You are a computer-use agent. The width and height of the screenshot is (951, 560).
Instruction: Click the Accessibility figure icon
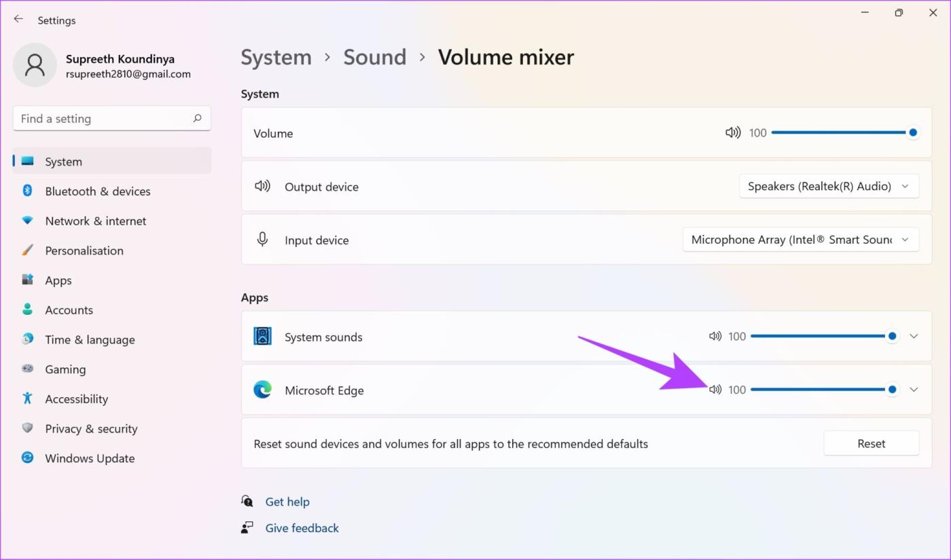tap(27, 398)
